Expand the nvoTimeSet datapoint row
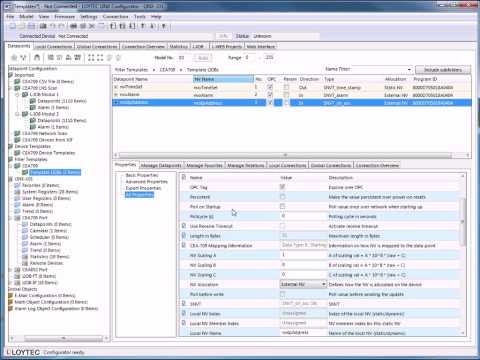The height and width of the screenshot is (360, 480). tap(116, 87)
